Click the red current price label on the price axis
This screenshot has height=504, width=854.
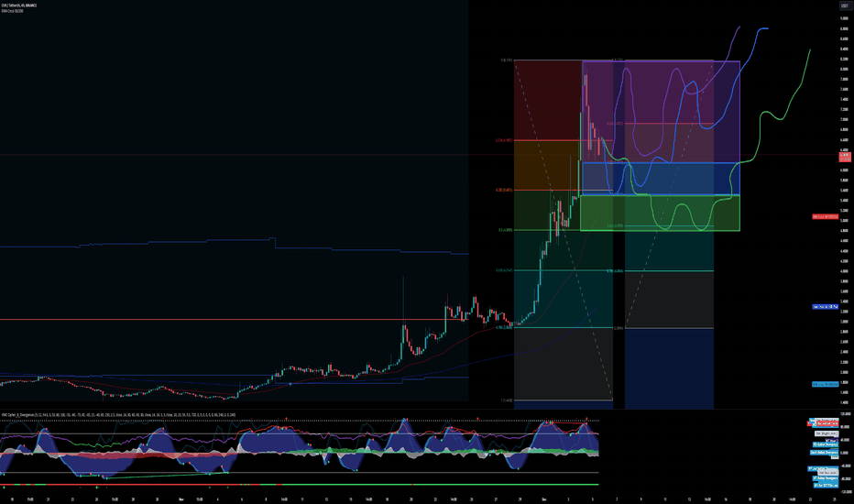tap(845, 157)
